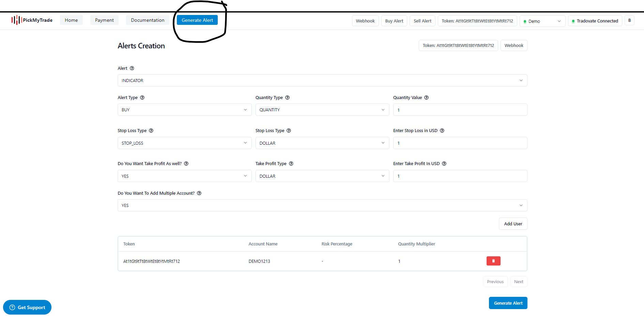Open the Documentation page
This screenshot has height=321, width=644.
coord(148,20)
